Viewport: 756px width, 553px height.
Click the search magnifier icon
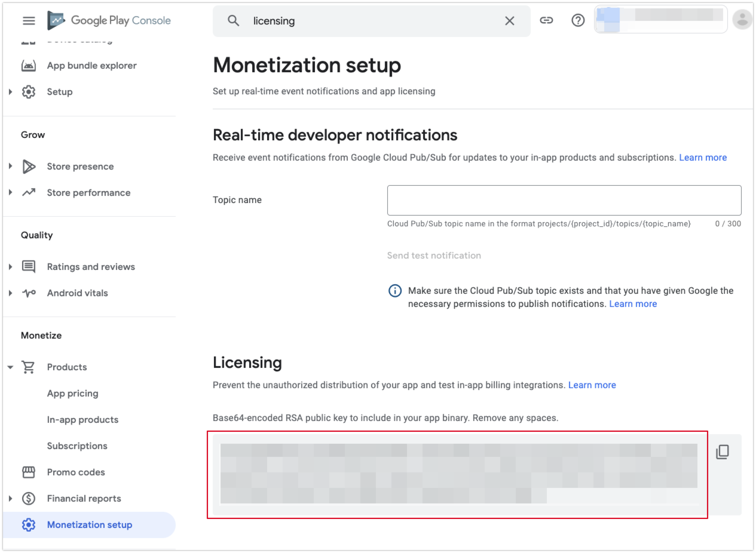coord(233,21)
